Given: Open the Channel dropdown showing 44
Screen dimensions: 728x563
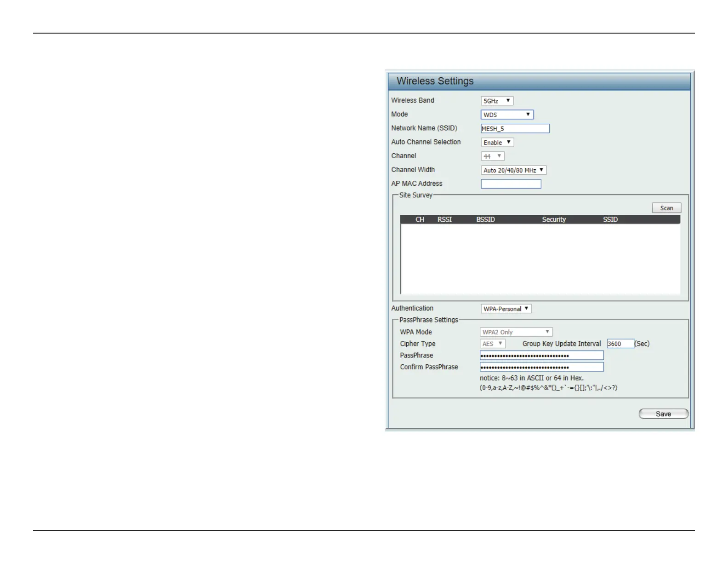Looking at the screenshot, I should (493, 156).
